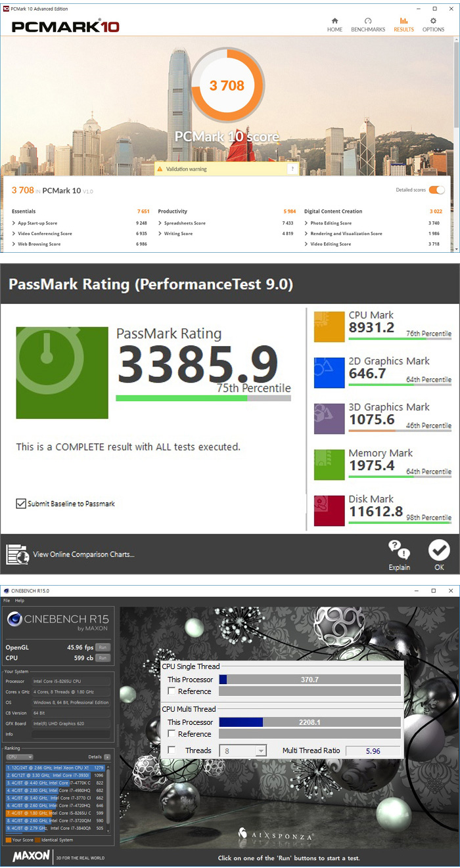Click Identical System legend swatch
This screenshot has height=868, width=460.
[x=37, y=840]
